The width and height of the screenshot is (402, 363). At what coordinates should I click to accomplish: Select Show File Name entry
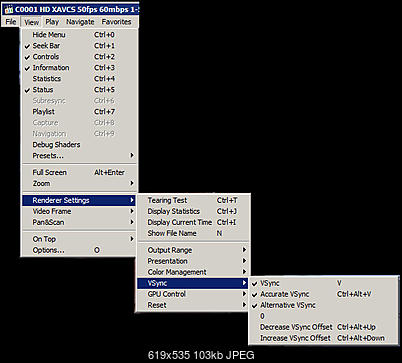pyautogui.click(x=193, y=233)
